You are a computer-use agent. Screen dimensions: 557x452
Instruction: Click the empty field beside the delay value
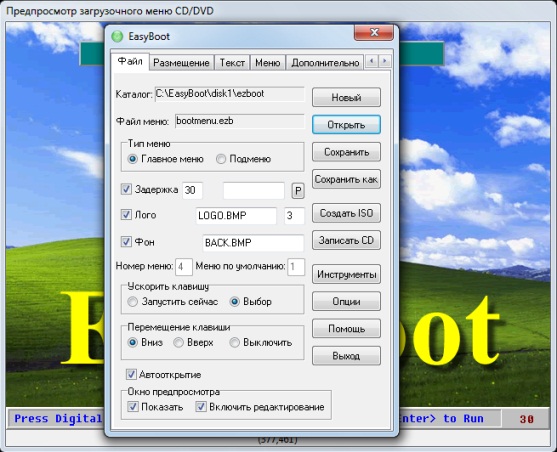(254, 191)
